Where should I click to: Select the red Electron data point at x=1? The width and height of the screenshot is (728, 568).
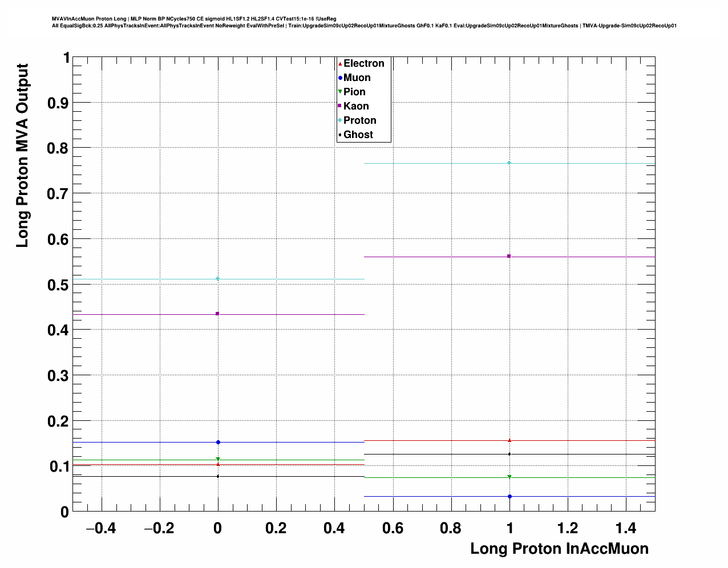click(509, 440)
